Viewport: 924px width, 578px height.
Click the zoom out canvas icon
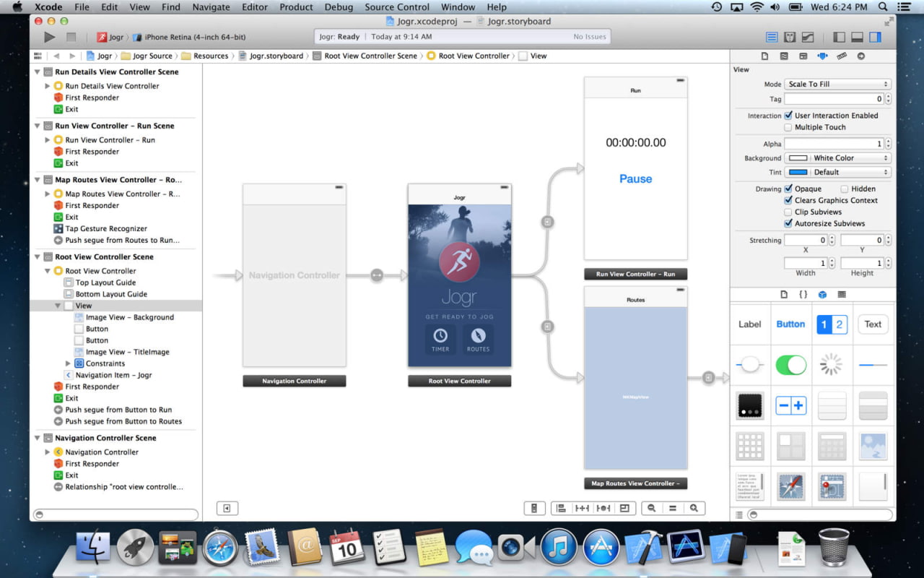651,508
